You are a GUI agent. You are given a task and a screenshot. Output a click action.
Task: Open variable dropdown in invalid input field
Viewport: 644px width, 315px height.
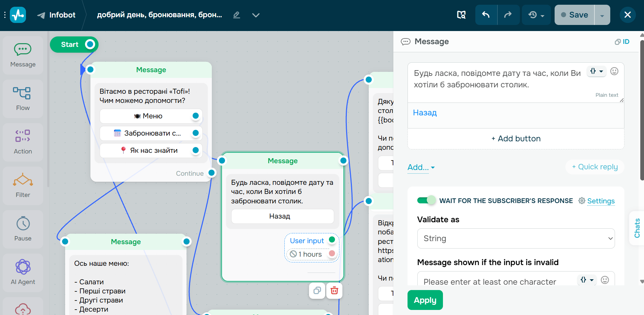pos(587,280)
